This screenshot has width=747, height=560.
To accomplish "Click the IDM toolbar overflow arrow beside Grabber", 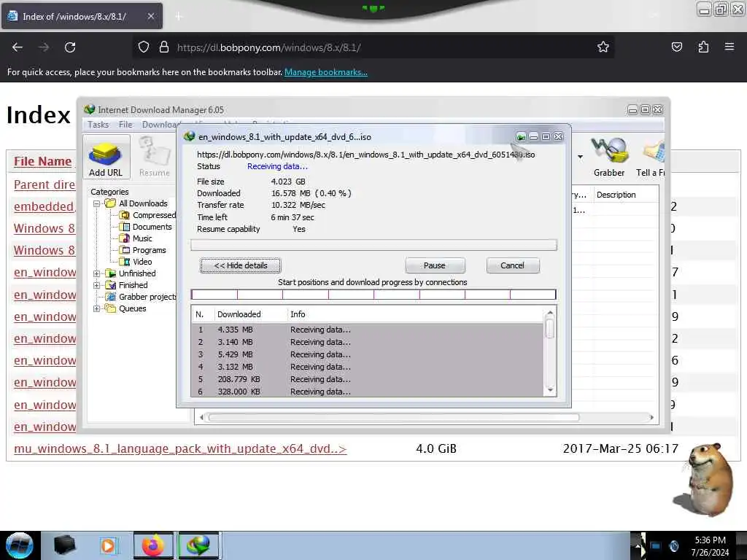I will point(580,157).
